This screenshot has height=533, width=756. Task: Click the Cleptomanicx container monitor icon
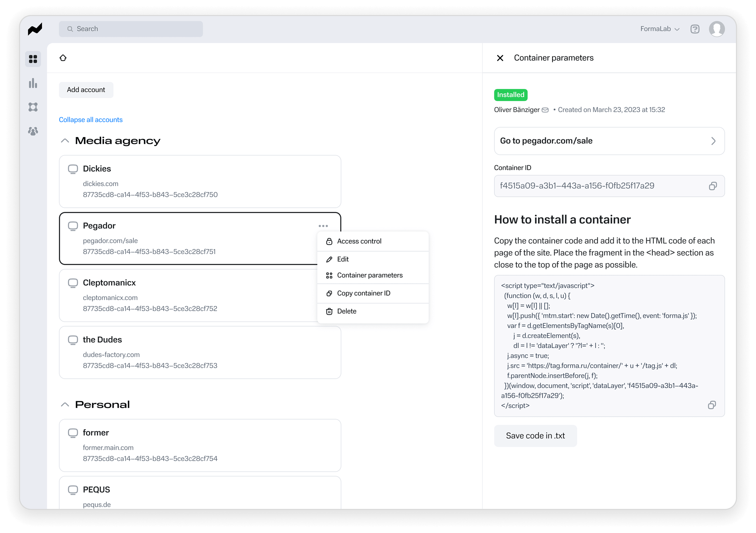click(x=73, y=283)
